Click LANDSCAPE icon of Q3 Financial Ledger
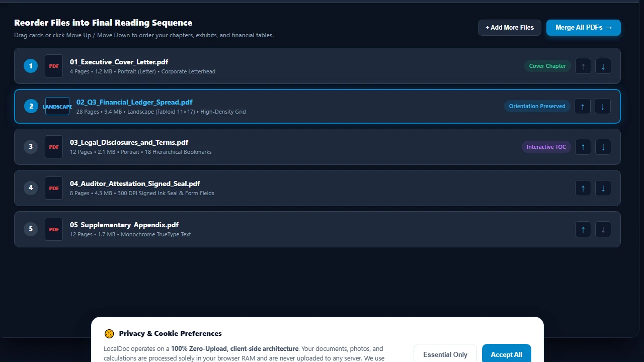 click(57, 106)
